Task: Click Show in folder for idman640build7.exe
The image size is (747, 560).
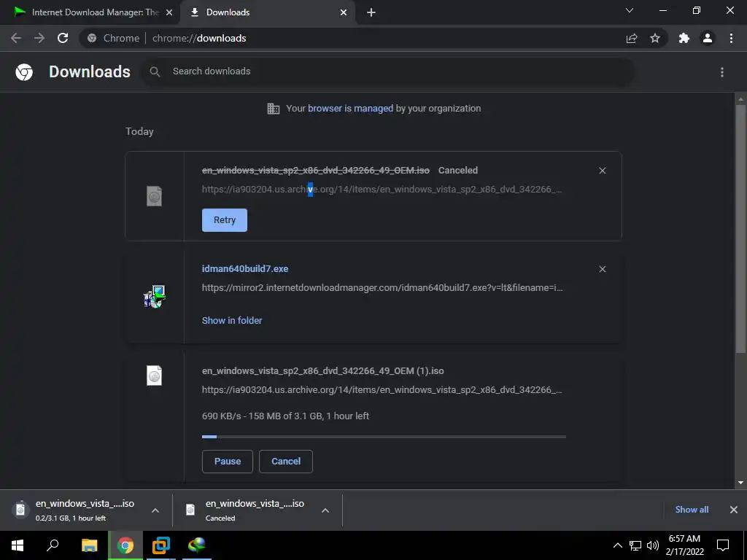Action: 232,321
